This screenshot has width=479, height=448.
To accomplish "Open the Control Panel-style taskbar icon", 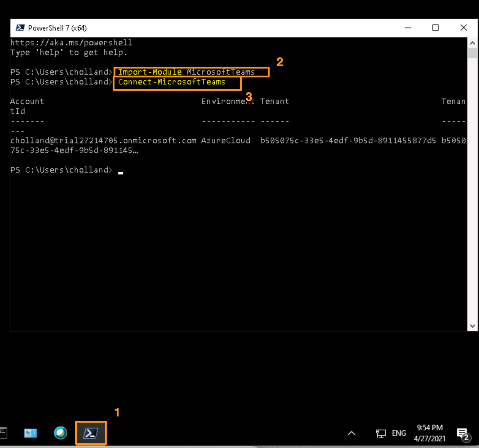I will (x=30, y=433).
